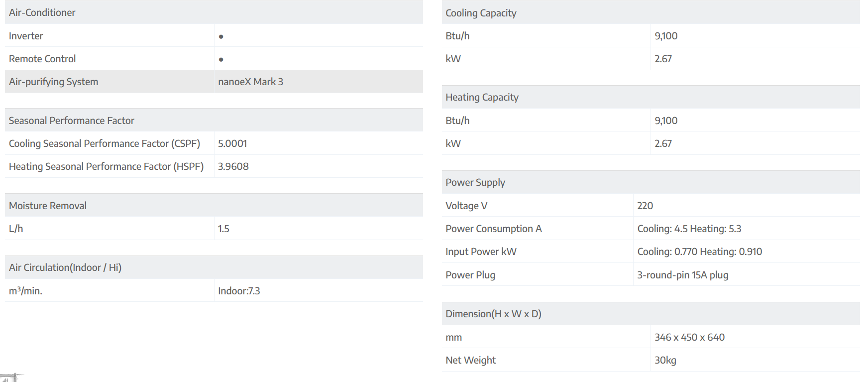Click the 3-round-pin 15A plug text
The height and width of the screenshot is (382, 868).
click(x=683, y=275)
